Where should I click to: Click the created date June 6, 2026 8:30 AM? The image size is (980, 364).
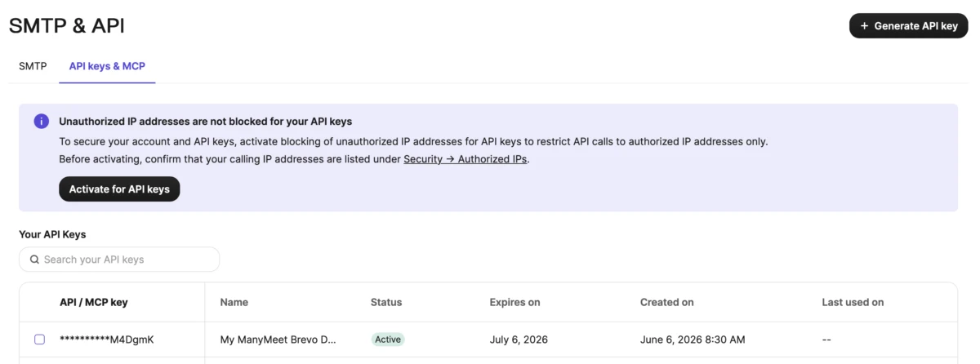click(693, 340)
